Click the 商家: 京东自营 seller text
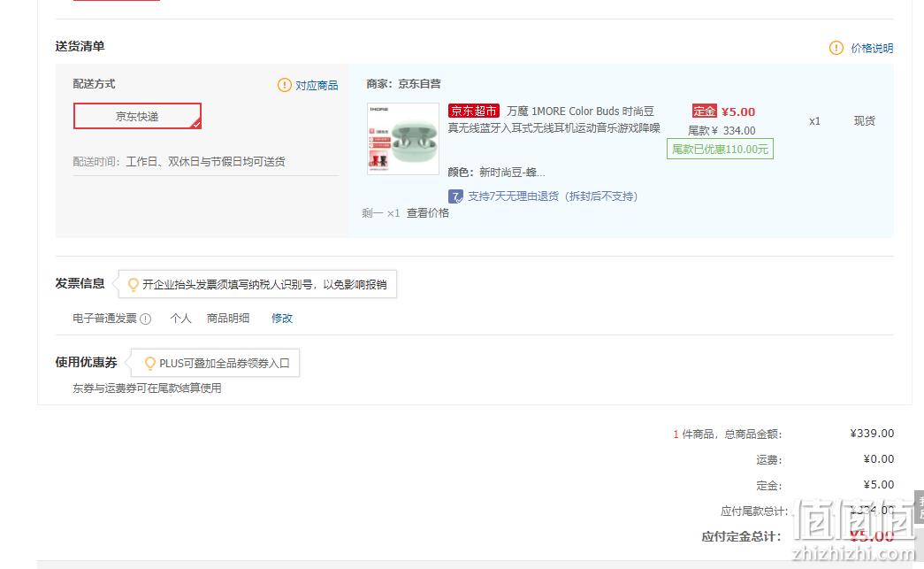The image size is (924, 569). pos(404,84)
